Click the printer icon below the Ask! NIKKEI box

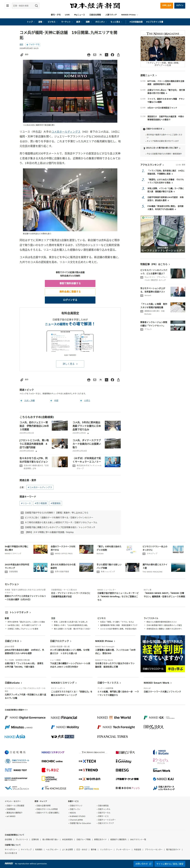(89, 380)
